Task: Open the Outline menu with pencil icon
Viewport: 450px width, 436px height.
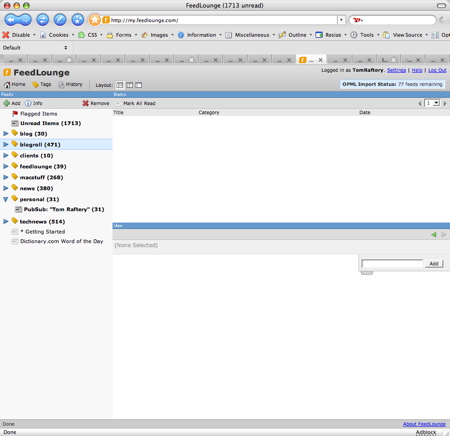Action: 295,35
